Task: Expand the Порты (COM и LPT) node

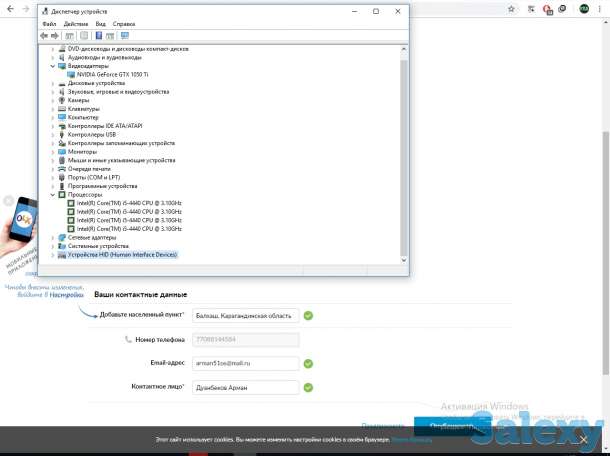Action: (53, 178)
